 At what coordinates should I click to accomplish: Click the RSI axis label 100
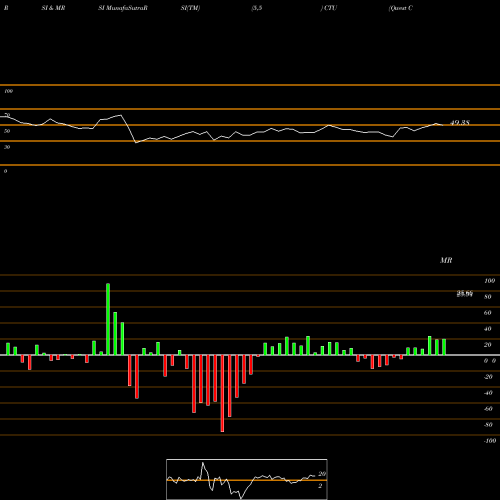click(x=8, y=91)
